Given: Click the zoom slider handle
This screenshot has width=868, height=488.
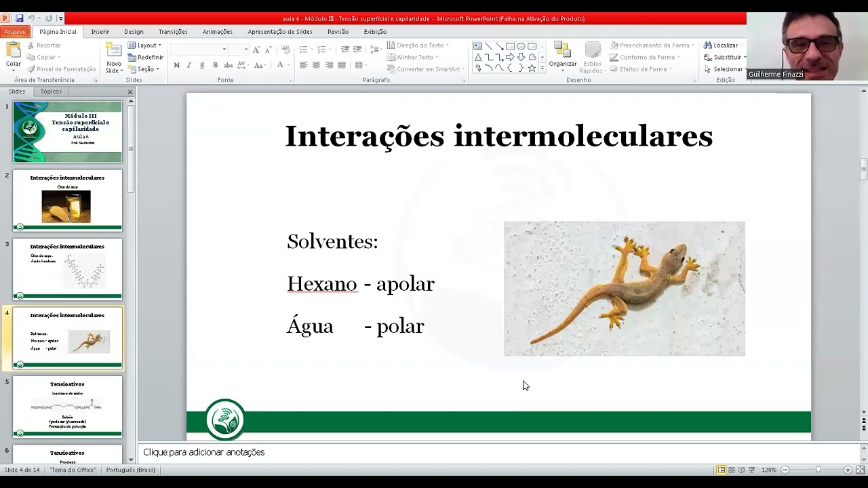Looking at the screenshot, I should tap(818, 470).
